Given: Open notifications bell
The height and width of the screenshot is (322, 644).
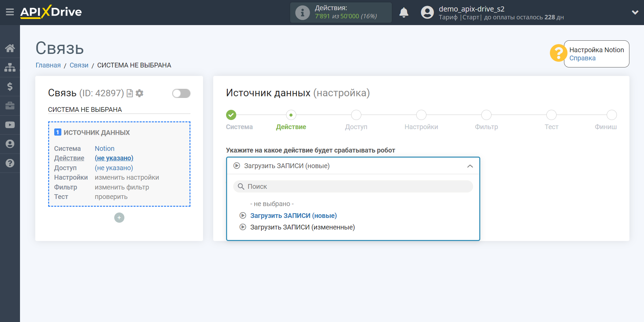Looking at the screenshot, I should coord(404,13).
